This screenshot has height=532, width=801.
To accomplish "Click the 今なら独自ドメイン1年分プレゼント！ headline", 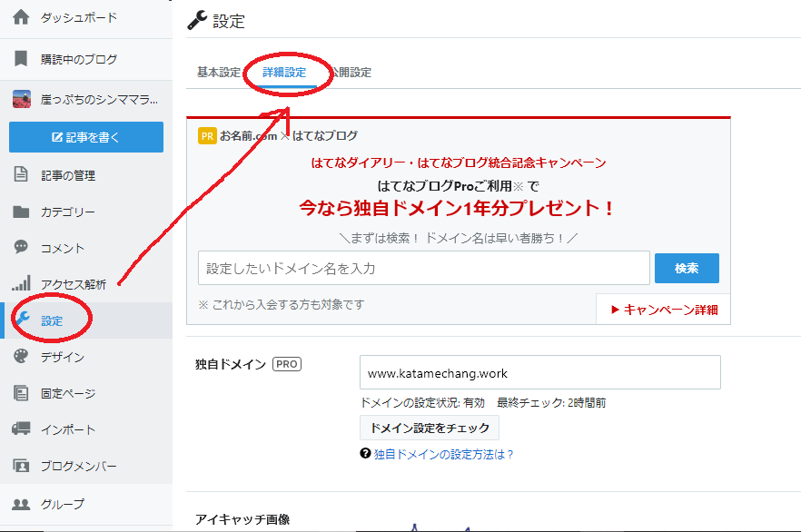I will click(456, 208).
